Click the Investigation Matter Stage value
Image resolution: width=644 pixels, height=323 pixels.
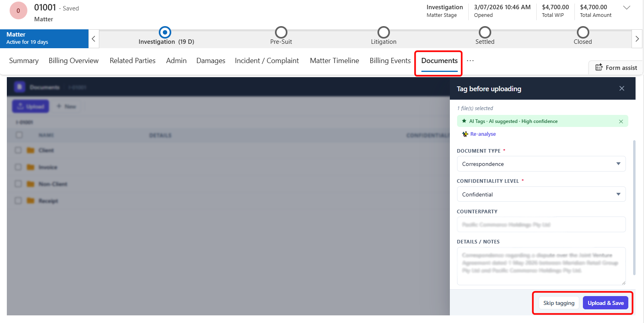(x=445, y=7)
